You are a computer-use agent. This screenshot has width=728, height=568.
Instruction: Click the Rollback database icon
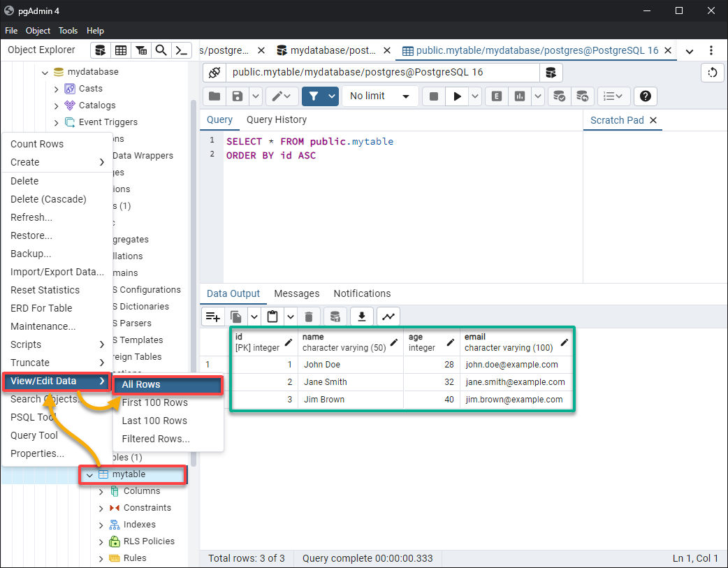coord(582,96)
